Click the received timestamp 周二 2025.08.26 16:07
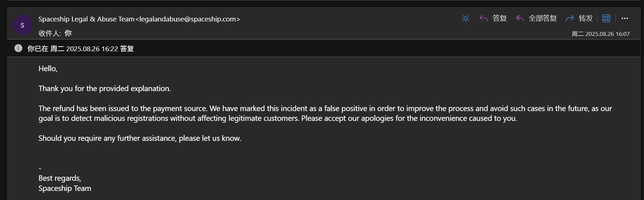 600,34
